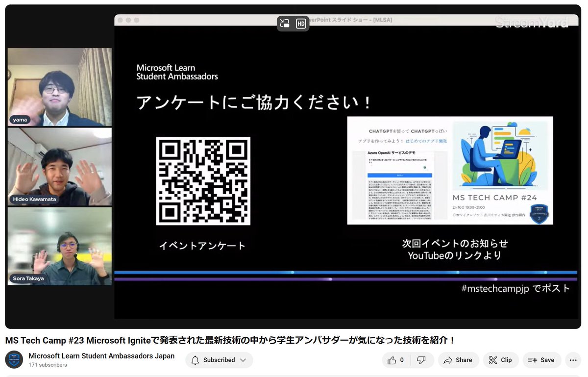588x377 pixels.
Task: Toggle a dislike on this video
Action: coord(422,360)
